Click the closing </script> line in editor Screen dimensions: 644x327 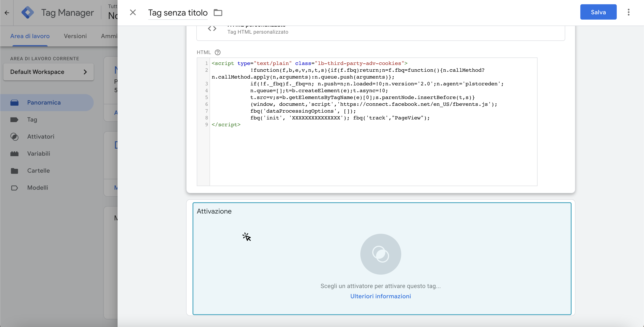(x=226, y=125)
